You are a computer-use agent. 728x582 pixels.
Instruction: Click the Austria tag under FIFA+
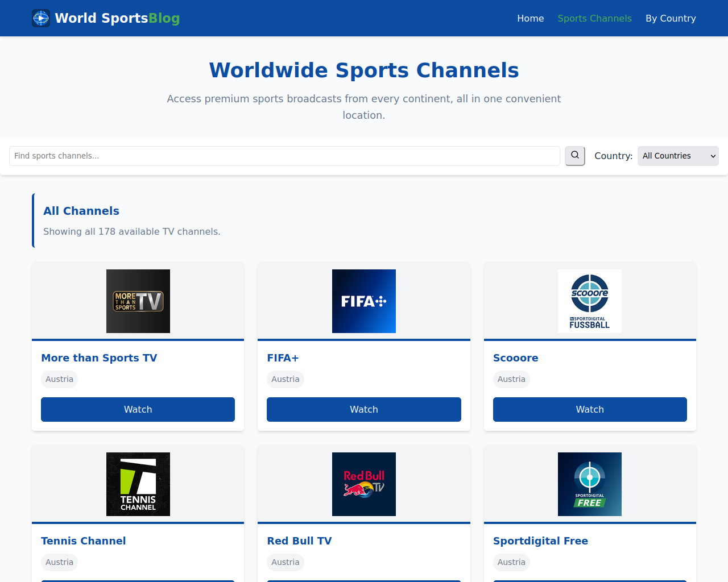pyautogui.click(x=285, y=379)
